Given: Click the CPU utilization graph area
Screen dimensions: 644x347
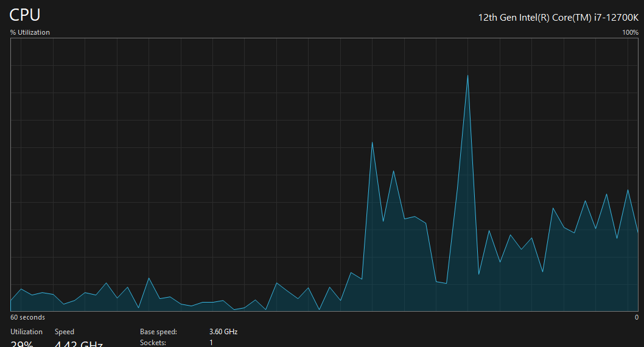Looking at the screenshot, I should click(324, 175).
